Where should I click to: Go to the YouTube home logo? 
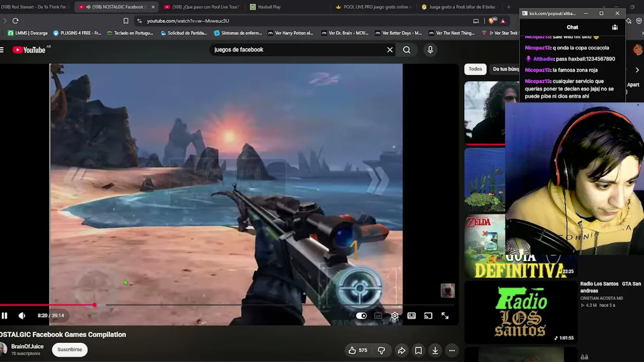[29, 50]
